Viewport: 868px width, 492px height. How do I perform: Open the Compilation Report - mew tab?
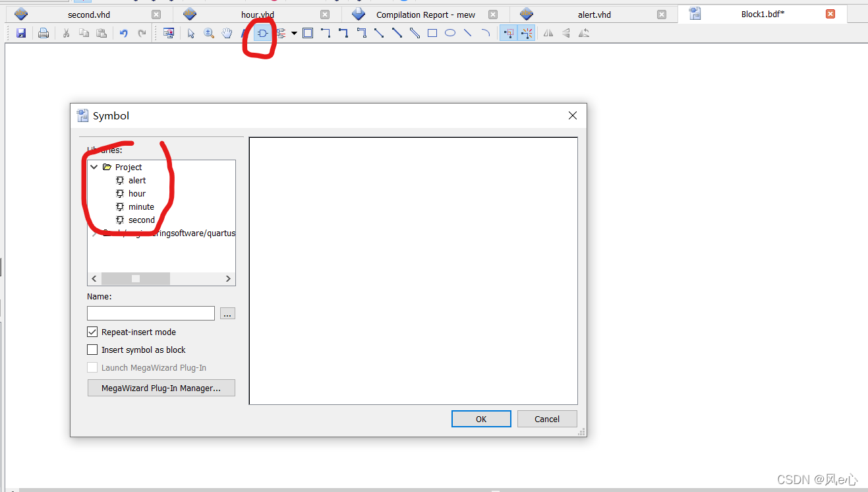(x=426, y=15)
